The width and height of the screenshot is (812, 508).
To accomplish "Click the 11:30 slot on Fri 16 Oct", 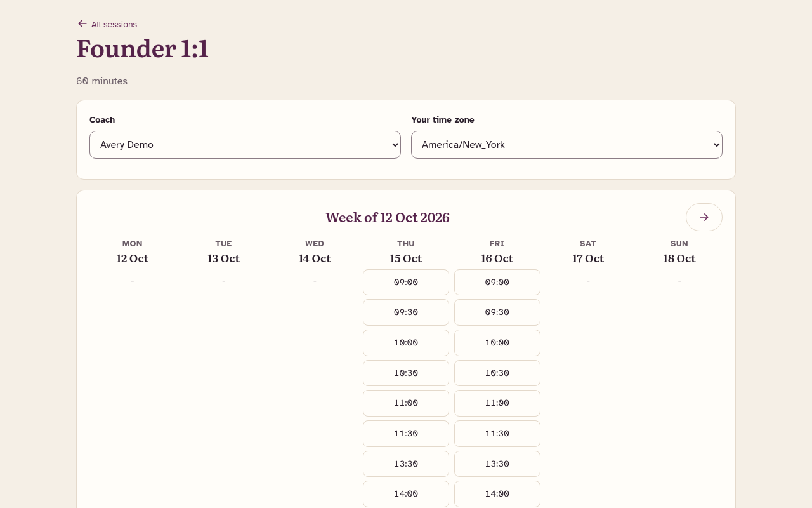I will (x=497, y=434).
